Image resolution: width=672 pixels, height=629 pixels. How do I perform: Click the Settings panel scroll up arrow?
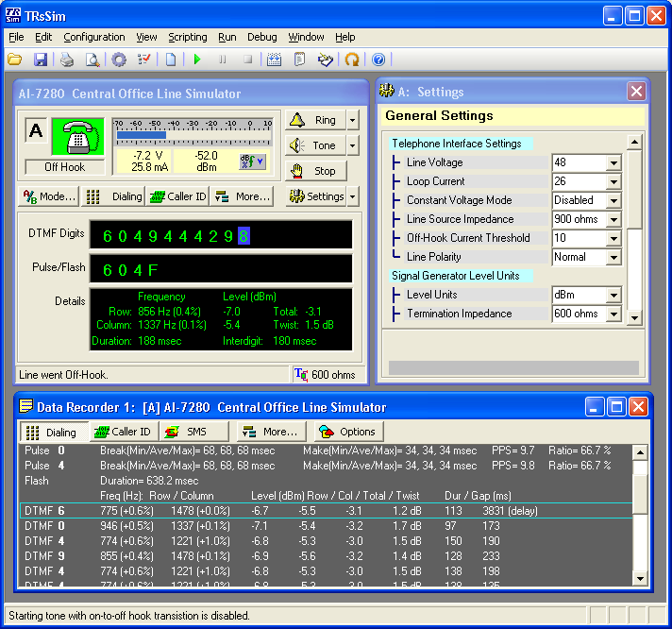(634, 142)
